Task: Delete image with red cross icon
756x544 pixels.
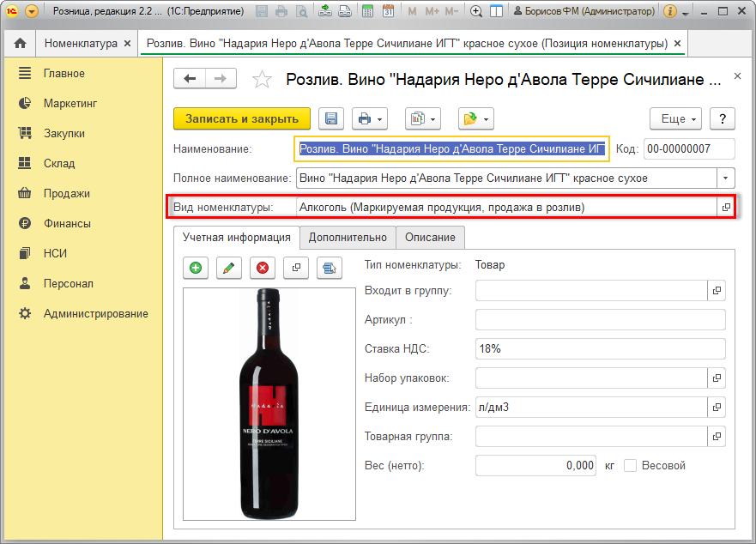Action: pyautogui.click(x=262, y=268)
